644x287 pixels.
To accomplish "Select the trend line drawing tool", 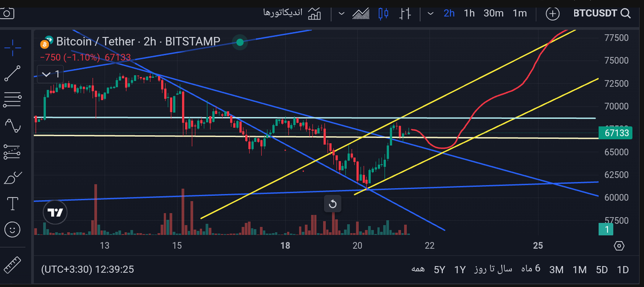I will point(13,73).
